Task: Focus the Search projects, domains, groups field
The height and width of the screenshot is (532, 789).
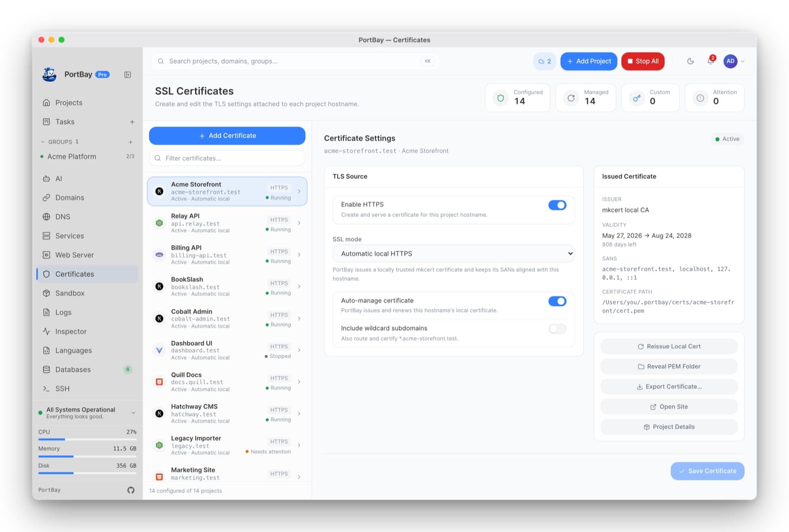Action: click(x=296, y=61)
